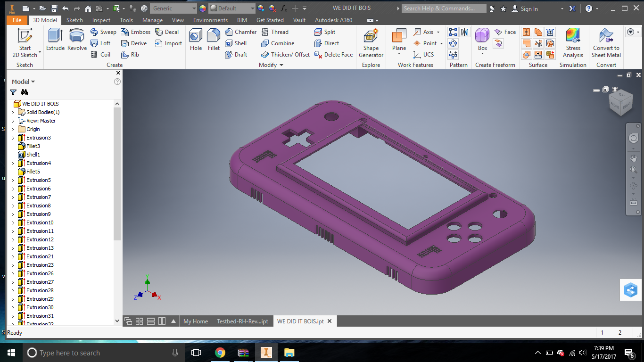
Task: Expand the Extrusion10 feature node
Action: click(13, 222)
